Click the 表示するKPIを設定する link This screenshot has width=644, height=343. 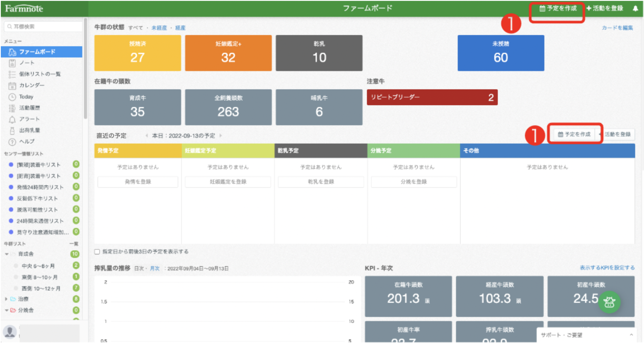tap(607, 268)
